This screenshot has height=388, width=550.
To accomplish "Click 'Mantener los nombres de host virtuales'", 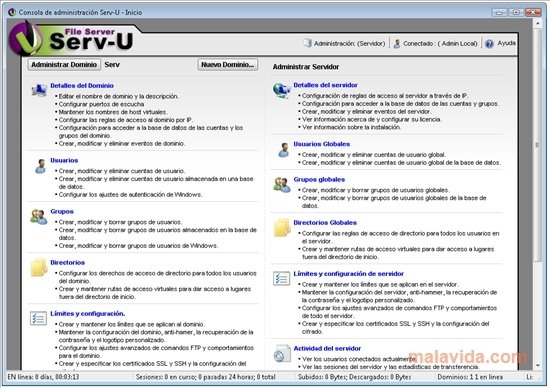I will pyautogui.click(x=113, y=112).
